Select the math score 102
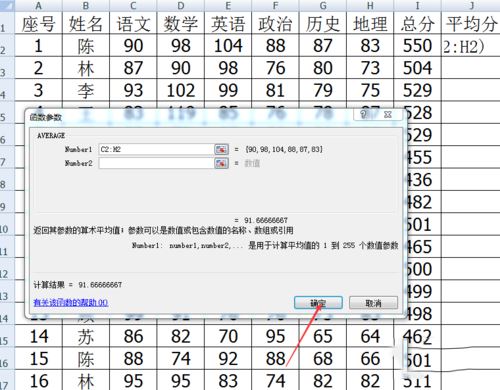Image resolution: width=500 pixels, height=390 pixels. (x=181, y=90)
